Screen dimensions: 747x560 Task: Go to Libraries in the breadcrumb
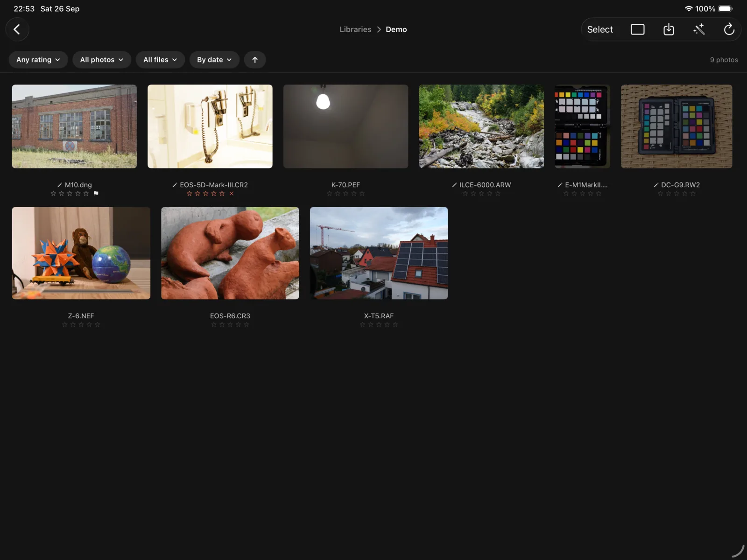pos(355,29)
